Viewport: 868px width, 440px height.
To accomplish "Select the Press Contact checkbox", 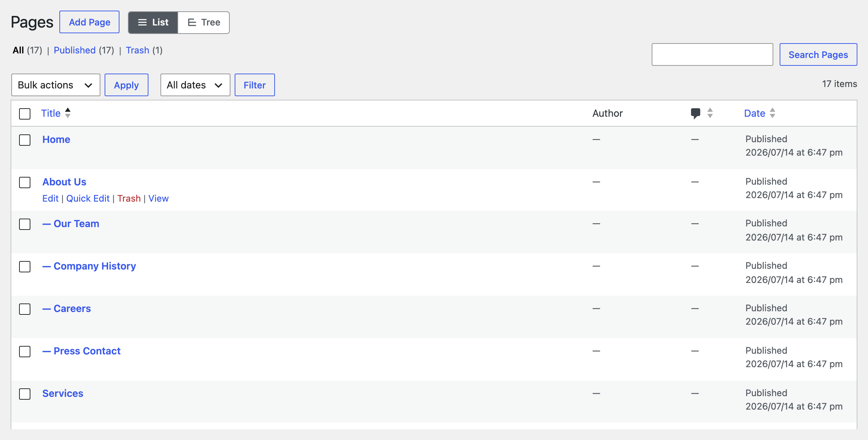I will click(25, 352).
